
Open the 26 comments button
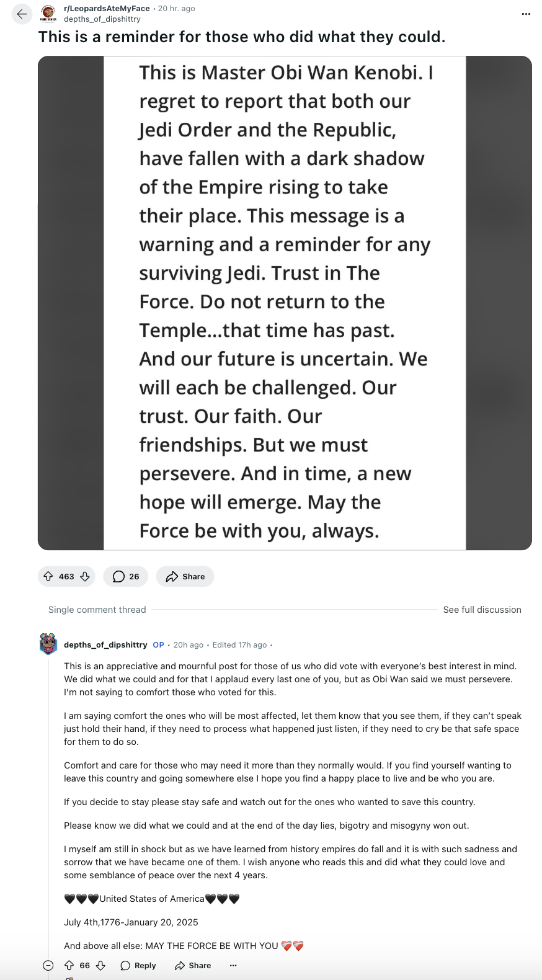pyautogui.click(x=126, y=576)
